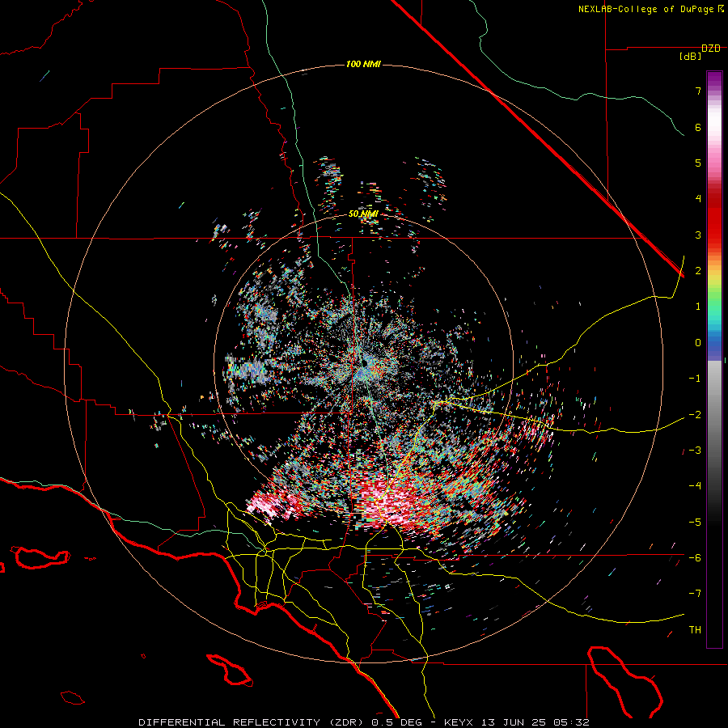Click the 6 value on color scale

698,127
